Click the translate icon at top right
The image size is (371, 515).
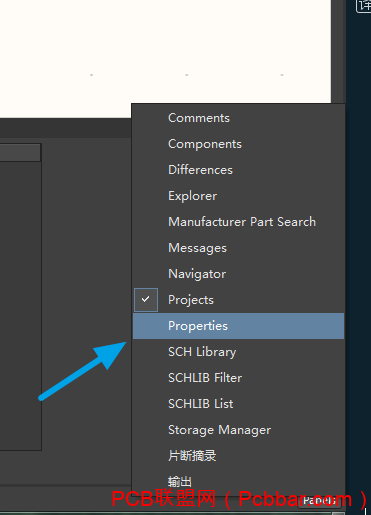(x=364, y=6)
